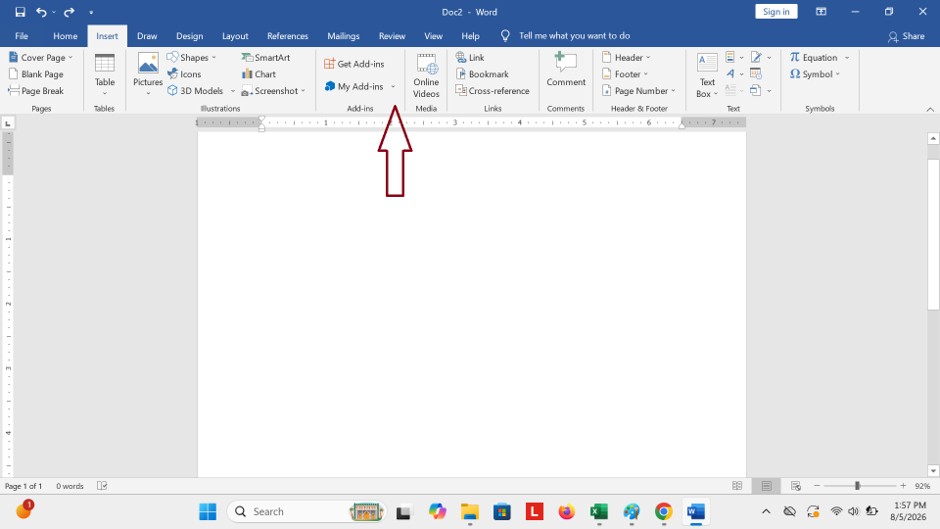The height and width of the screenshot is (529, 940).
Task: Open the Shapes gallery
Action: click(x=191, y=58)
